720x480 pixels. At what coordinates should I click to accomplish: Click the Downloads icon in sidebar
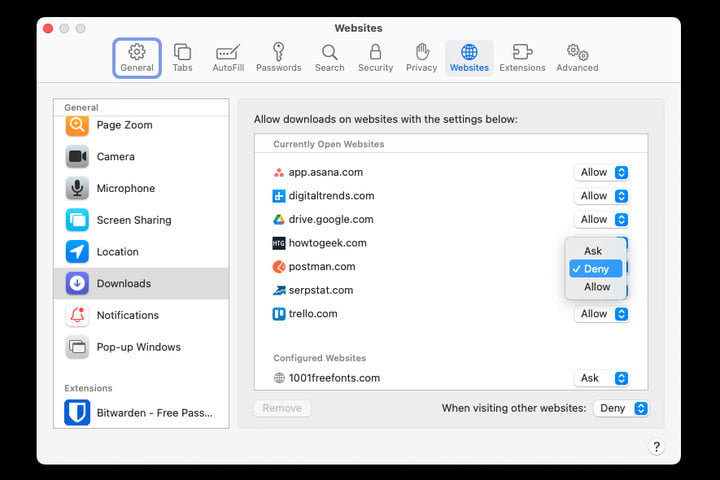pyautogui.click(x=77, y=283)
